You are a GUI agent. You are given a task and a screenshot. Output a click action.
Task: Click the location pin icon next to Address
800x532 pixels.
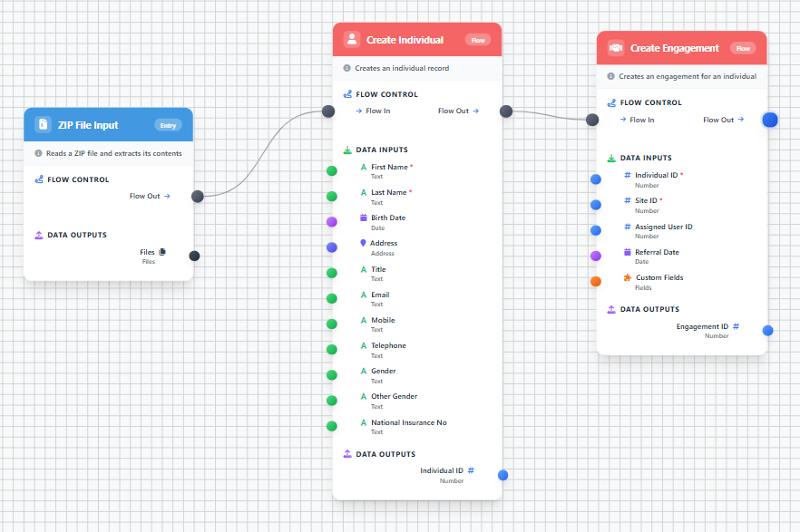pos(363,243)
